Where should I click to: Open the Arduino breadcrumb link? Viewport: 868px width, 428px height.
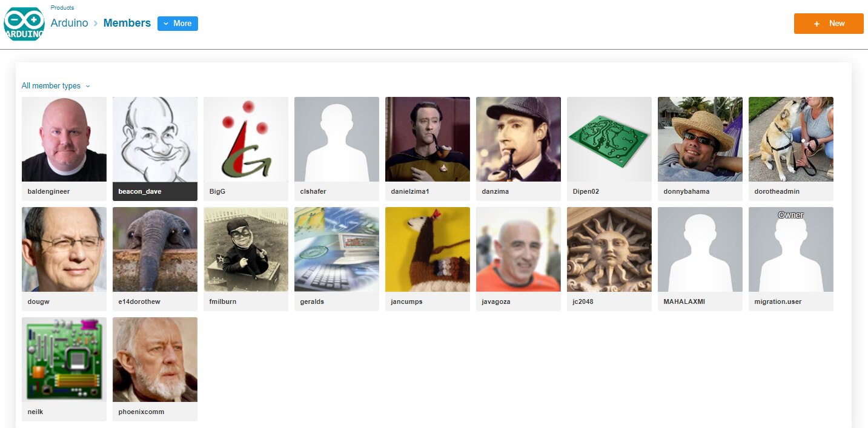[69, 23]
